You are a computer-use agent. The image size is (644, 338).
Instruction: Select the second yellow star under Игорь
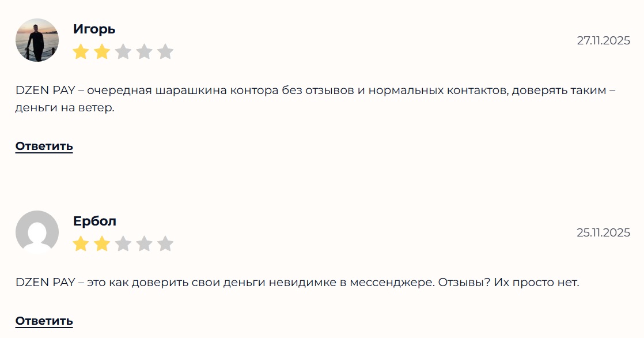(101, 51)
